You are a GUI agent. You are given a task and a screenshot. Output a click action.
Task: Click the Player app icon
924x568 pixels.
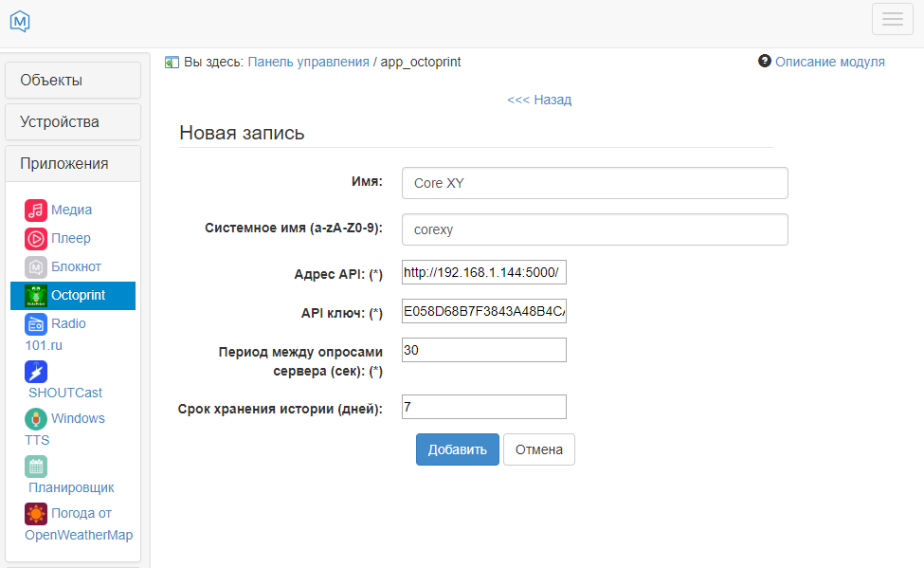pos(36,238)
